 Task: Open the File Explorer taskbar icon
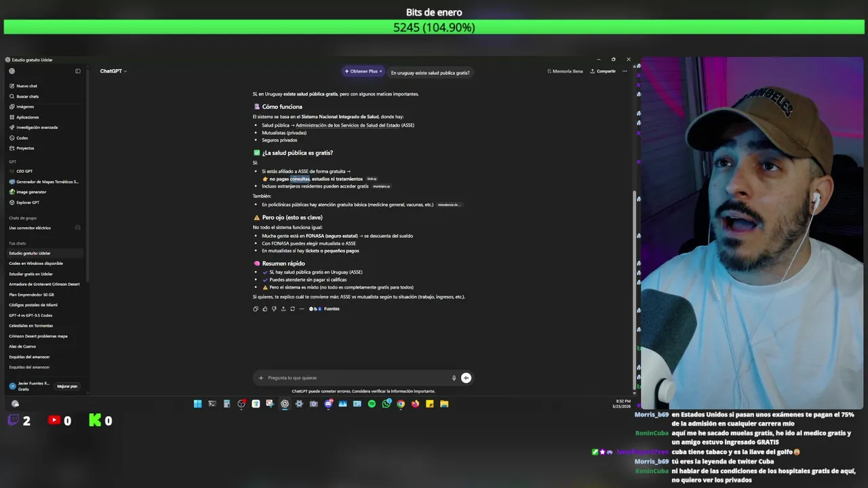point(444,404)
